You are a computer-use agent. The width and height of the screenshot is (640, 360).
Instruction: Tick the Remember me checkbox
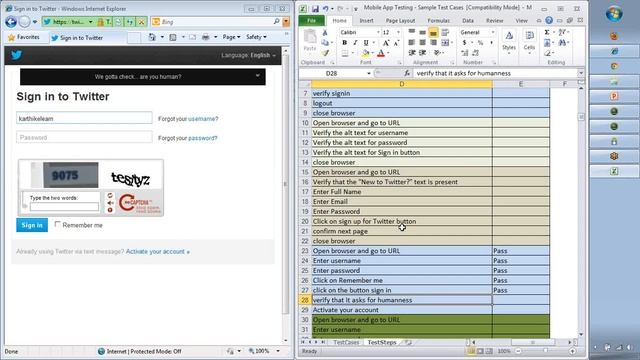tap(58, 224)
